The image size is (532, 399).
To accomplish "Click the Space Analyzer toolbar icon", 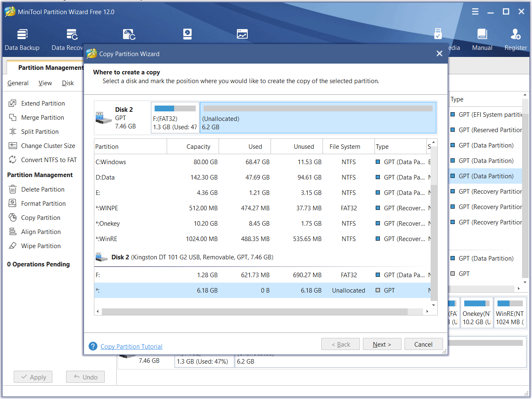I will tap(242, 34).
